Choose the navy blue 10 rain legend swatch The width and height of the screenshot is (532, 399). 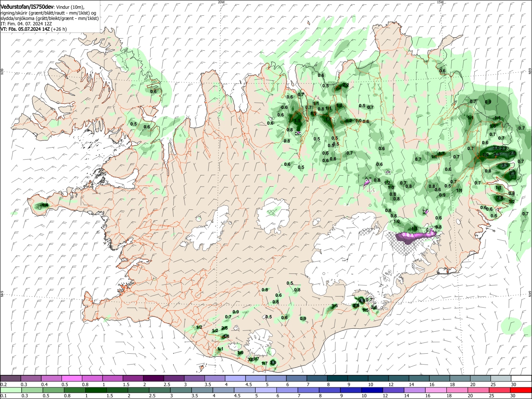372,390
